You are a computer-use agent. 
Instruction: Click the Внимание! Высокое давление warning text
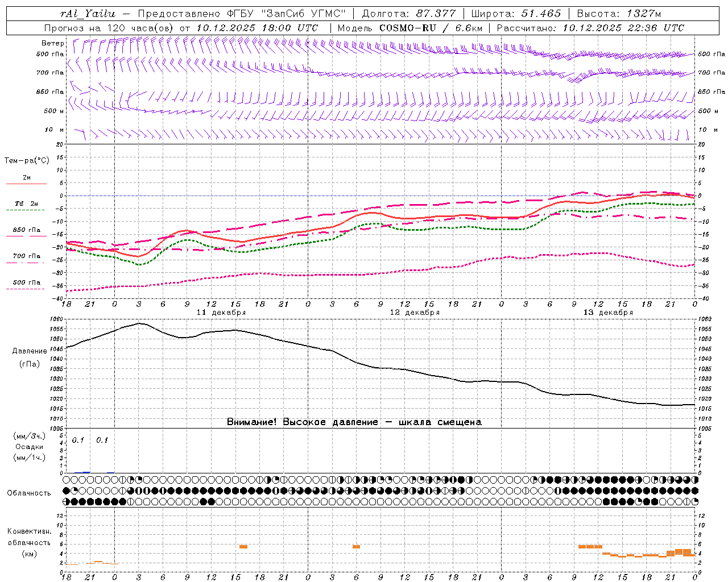tap(354, 422)
